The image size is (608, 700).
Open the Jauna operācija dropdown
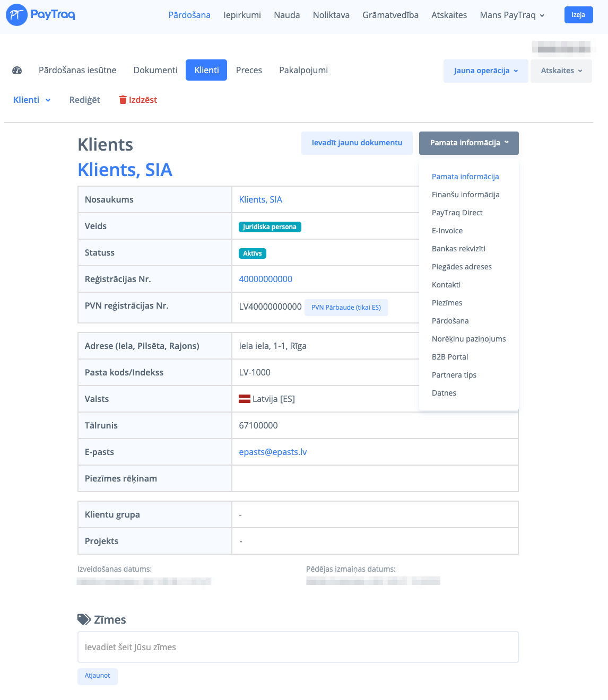coord(486,71)
